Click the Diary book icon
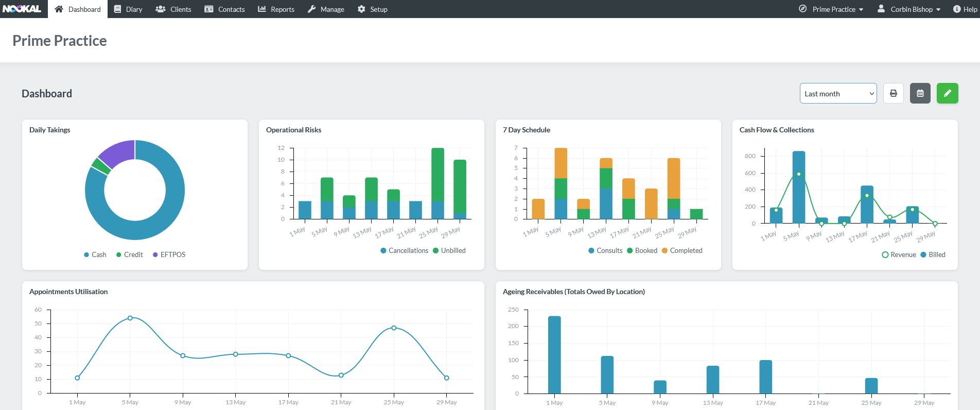The width and height of the screenshot is (980, 410). point(117,9)
